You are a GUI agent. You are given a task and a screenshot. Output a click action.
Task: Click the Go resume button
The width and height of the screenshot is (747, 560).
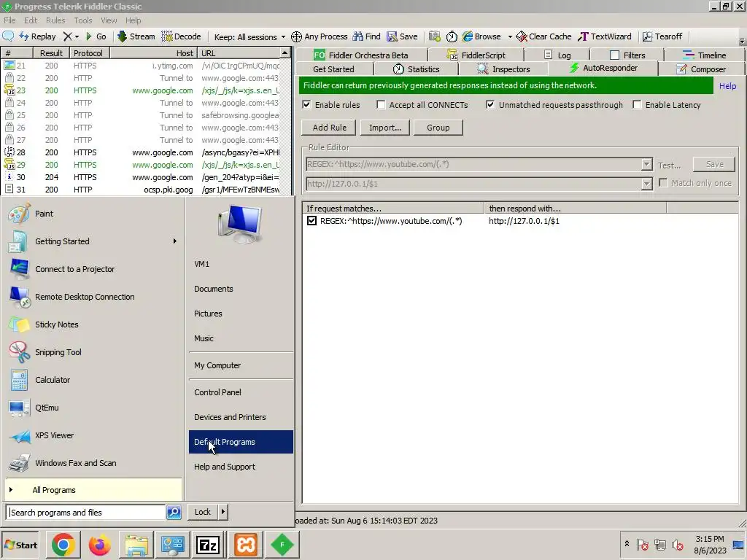click(96, 36)
